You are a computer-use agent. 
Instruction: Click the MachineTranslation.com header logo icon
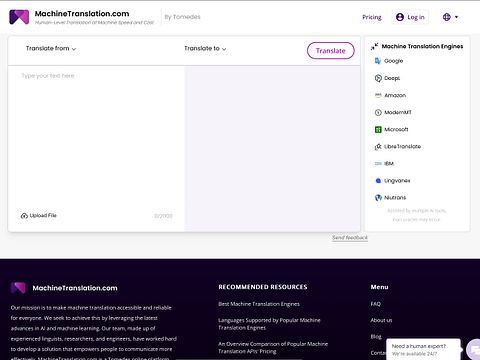click(x=19, y=17)
